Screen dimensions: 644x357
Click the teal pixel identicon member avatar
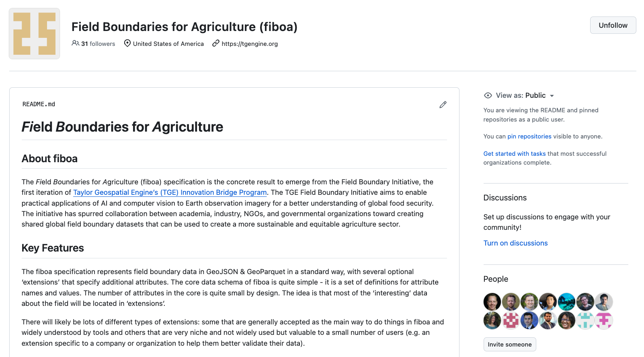point(585,321)
